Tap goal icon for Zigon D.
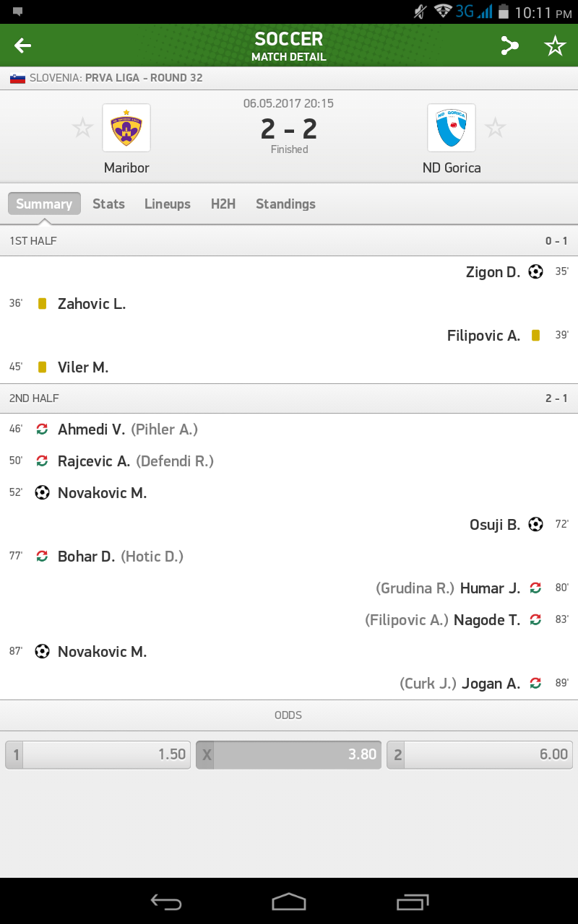 [x=535, y=272]
